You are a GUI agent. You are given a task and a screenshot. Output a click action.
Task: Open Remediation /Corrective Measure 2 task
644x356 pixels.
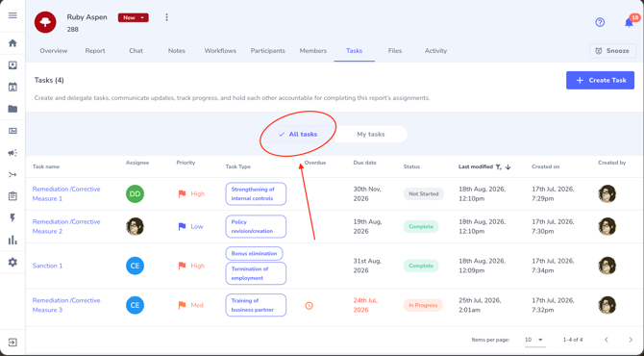click(x=66, y=226)
